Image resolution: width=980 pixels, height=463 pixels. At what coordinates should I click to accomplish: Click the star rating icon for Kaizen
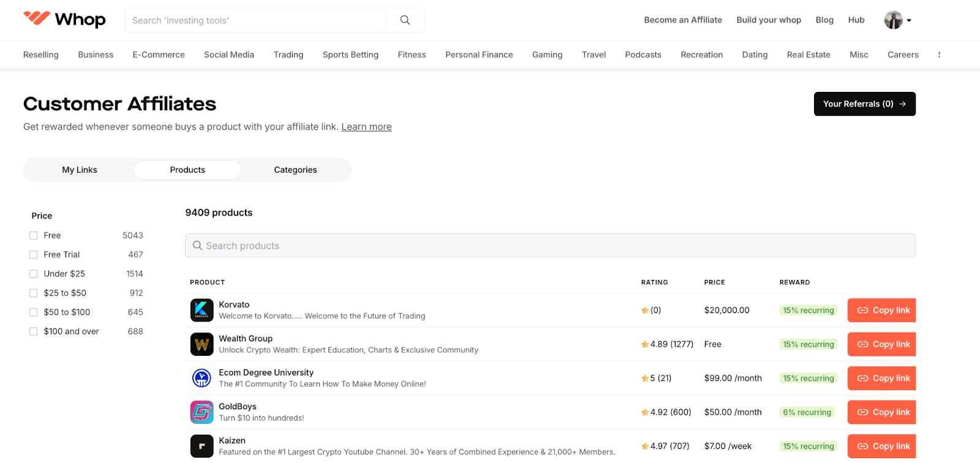(x=645, y=446)
